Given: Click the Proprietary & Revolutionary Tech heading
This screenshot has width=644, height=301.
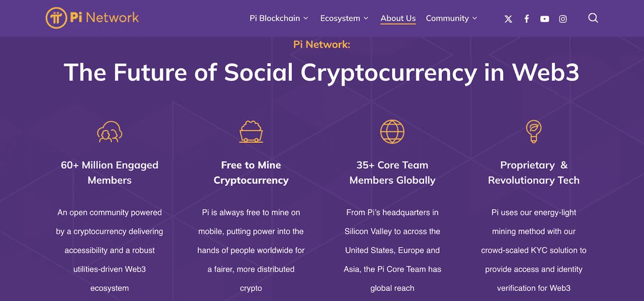Looking at the screenshot, I should pos(533,172).
